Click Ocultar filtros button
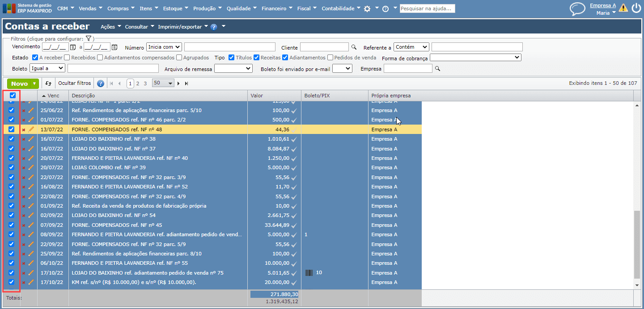The width and height of the screenshot is (644, 309). pos(75,84)
